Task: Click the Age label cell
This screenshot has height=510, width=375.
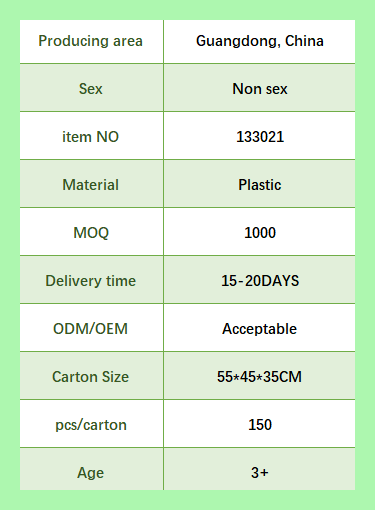Action: (x=91, y=469)
